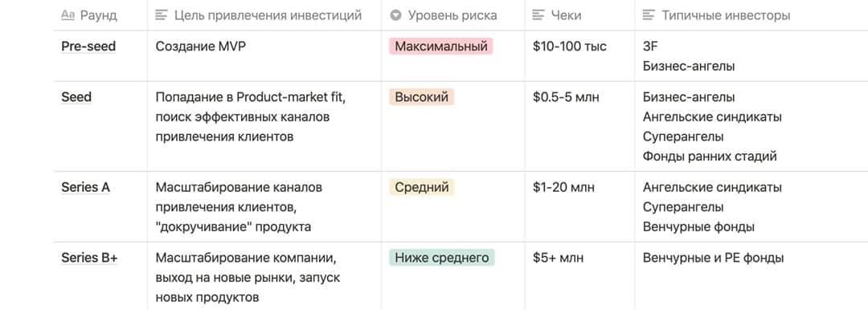Viewport: 868px width, 310px height.
Task: Click the Aa title icon beside Раунд
Action: click(x=68, y=15)
